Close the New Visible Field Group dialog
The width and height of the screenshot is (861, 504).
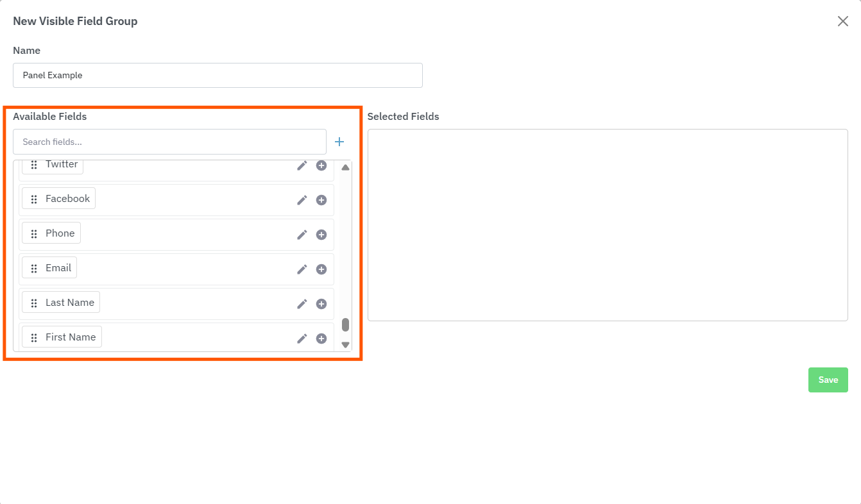click(842, 21)
